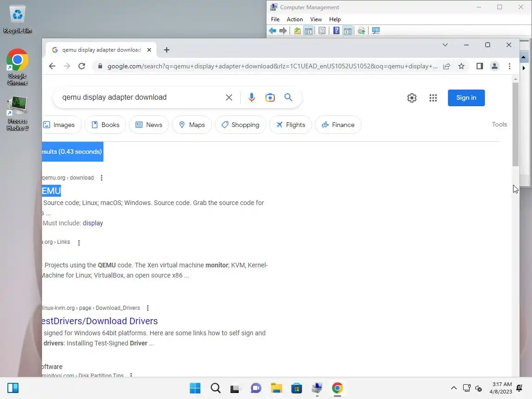The image size is (532, 399).
Task: Open more options for linux-kvm.org result
Action: [x=148, y=308]
